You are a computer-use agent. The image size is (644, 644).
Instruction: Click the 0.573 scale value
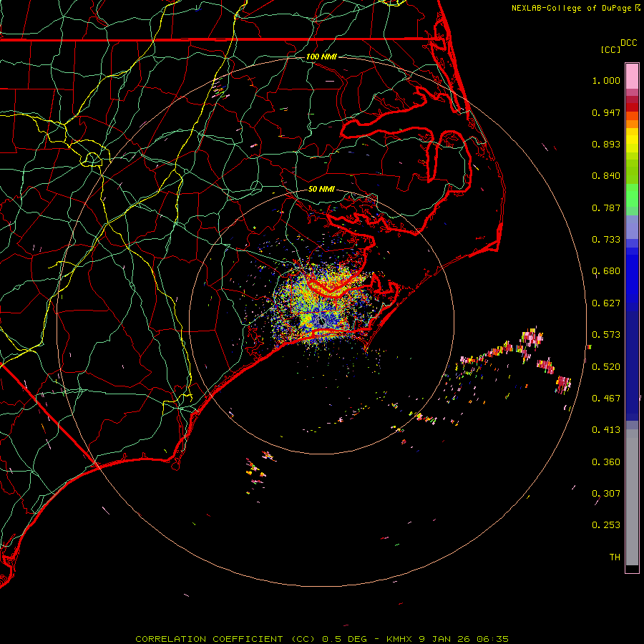606,335
